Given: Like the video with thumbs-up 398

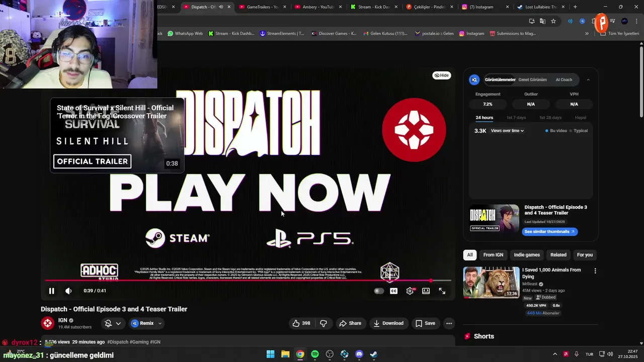Looking at the screenshot, I should coord(301,323).
